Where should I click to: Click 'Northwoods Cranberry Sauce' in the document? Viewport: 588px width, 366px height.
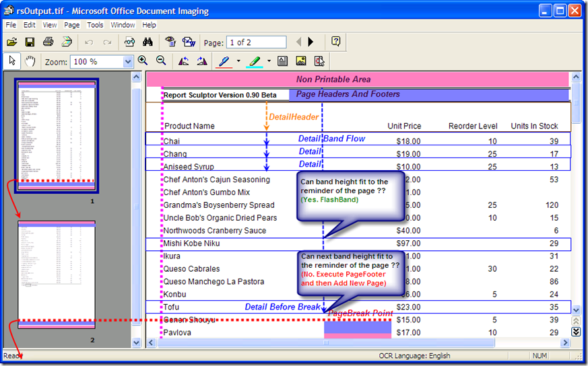[x=214, y=230]
